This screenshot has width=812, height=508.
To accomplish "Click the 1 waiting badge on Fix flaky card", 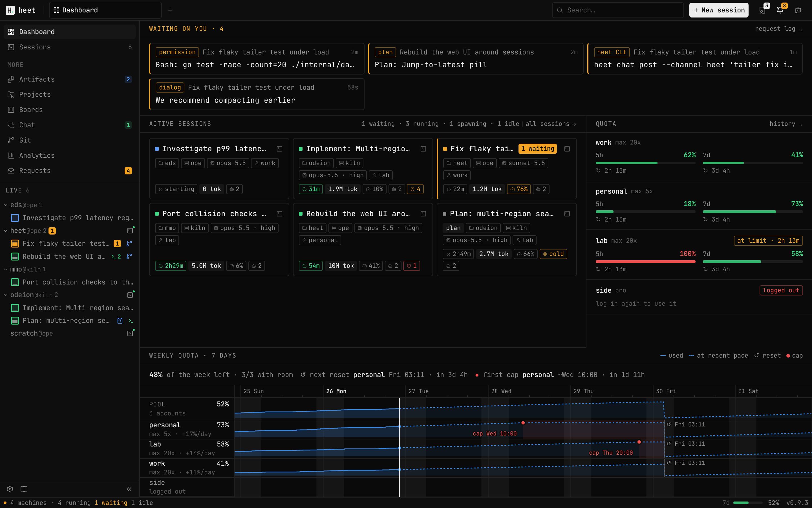I will [x=538, y=149].
